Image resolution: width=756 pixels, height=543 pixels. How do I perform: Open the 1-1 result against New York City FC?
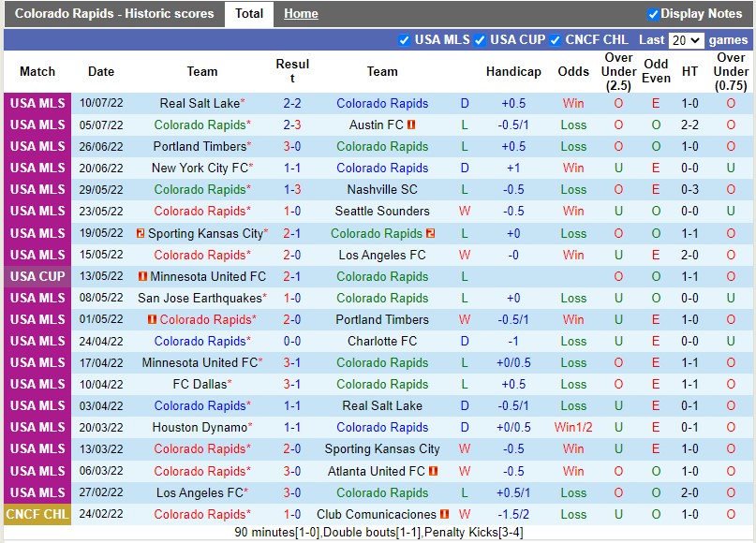(292, 168)
